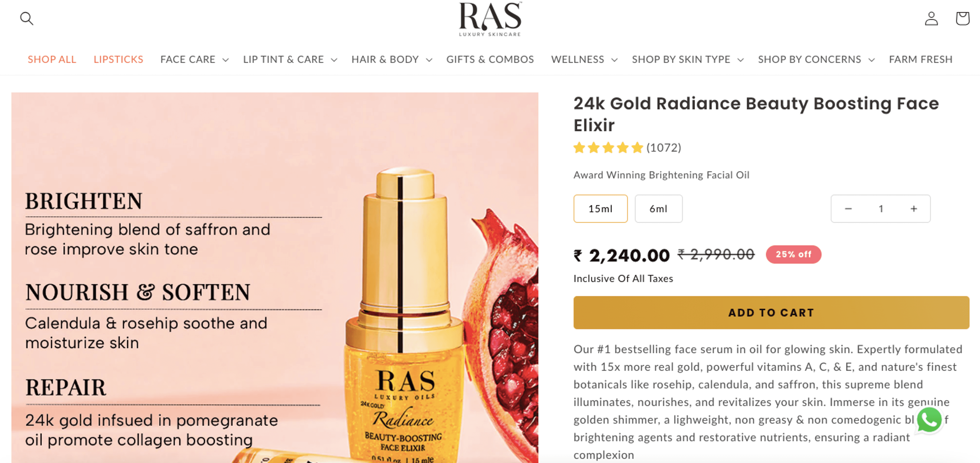980x463 pixels.
Task: Open the search magnifier icon
Action: (27, 18)
